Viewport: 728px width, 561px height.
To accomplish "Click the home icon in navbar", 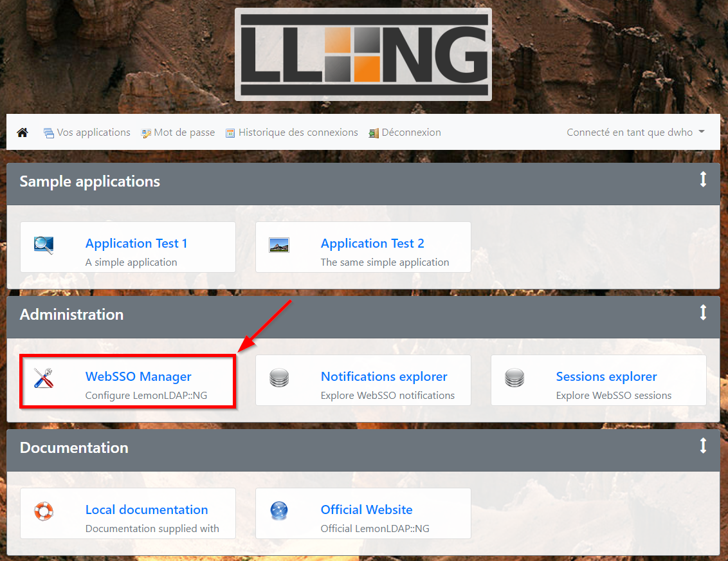I will (23, 133).
